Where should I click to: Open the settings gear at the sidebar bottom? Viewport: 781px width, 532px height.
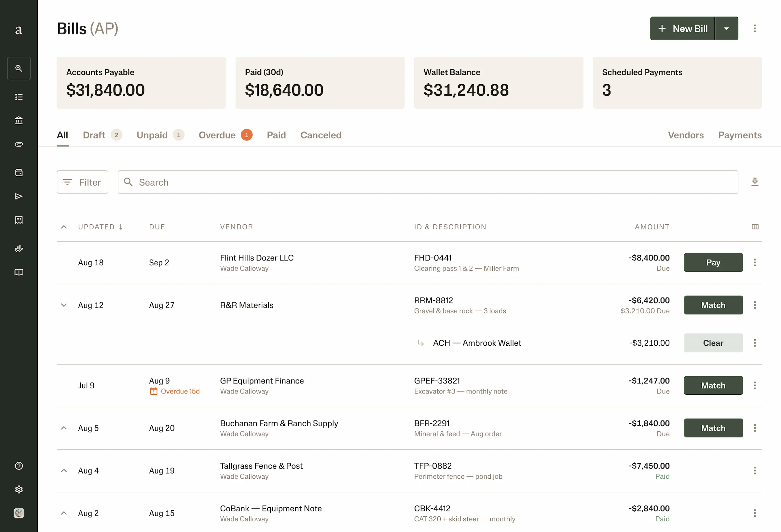coord(19,489)
